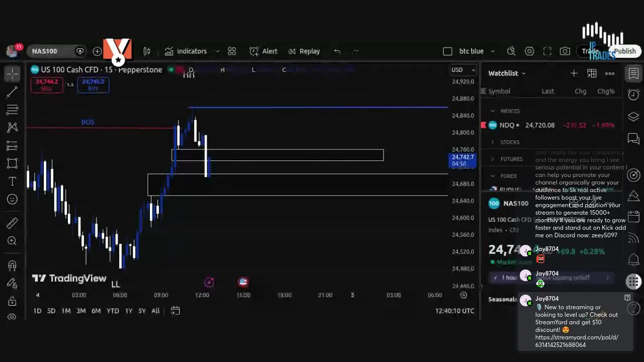Toggle stay in drawing mode

pyautogui.click(x=13, y=283)
